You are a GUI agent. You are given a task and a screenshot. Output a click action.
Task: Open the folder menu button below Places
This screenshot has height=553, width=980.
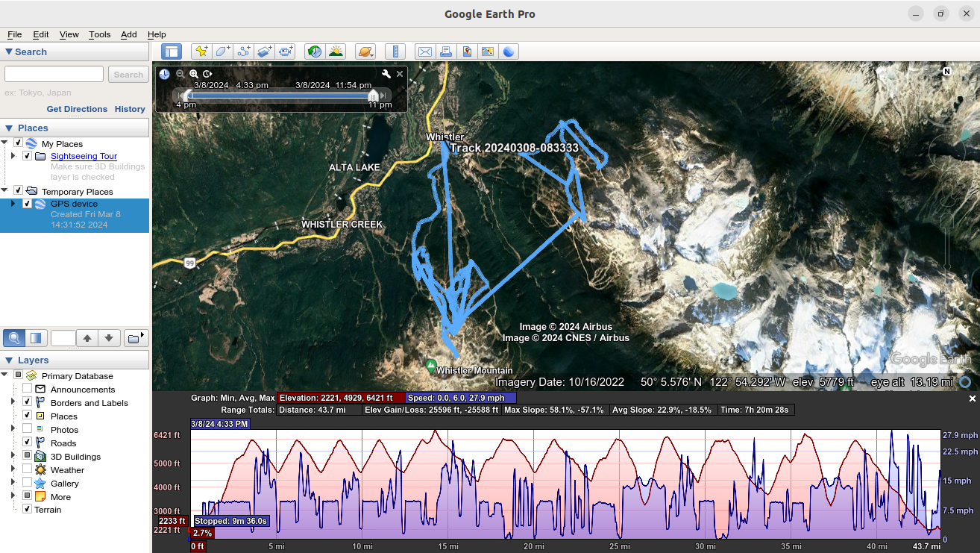coord(136,338)
